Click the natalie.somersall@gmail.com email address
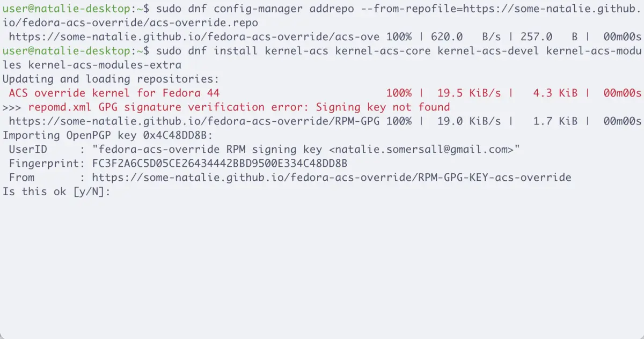 coord(421,150)
